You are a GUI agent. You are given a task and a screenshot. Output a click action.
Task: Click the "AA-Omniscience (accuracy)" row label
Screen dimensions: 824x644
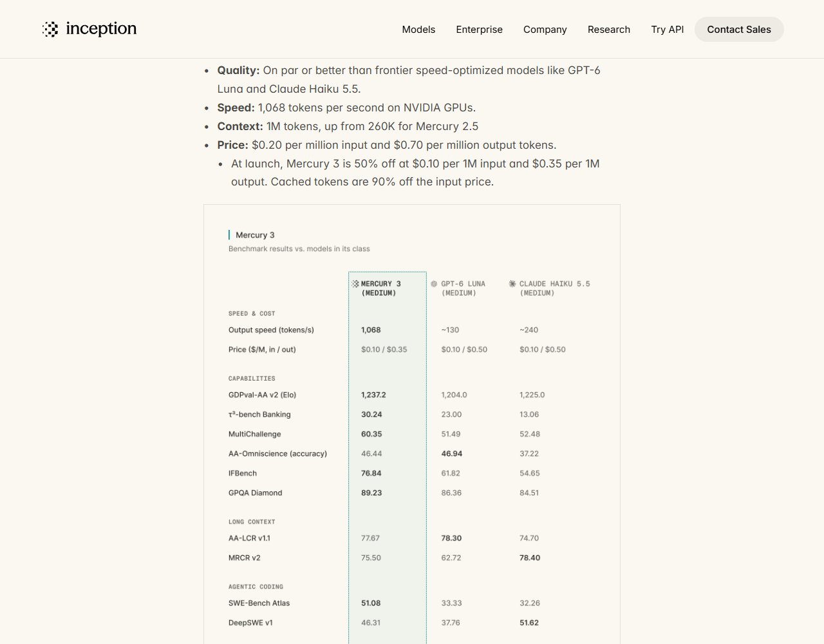(277, 453)
